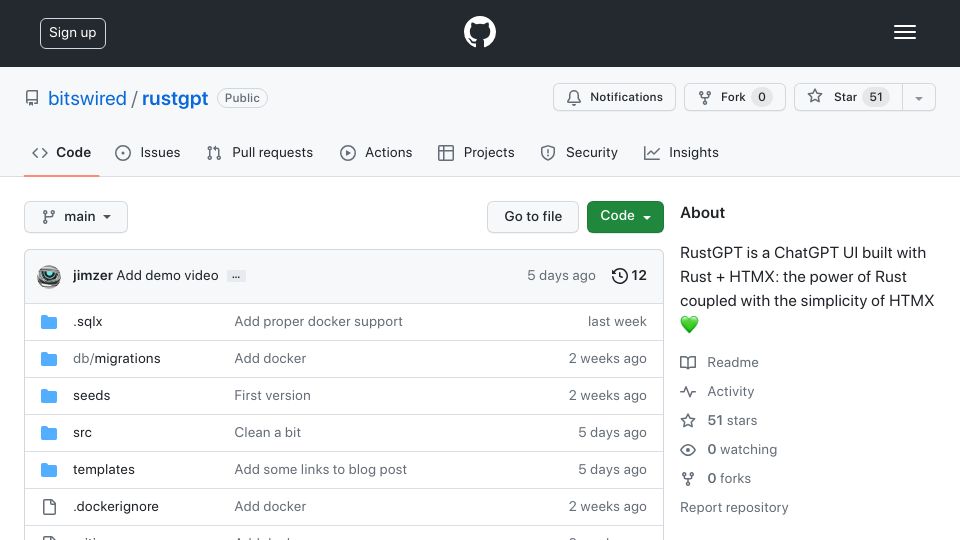The image size is (960, 540).
Task: Open 'Clean a bit' commit message
Action: (x=268, y=432)
